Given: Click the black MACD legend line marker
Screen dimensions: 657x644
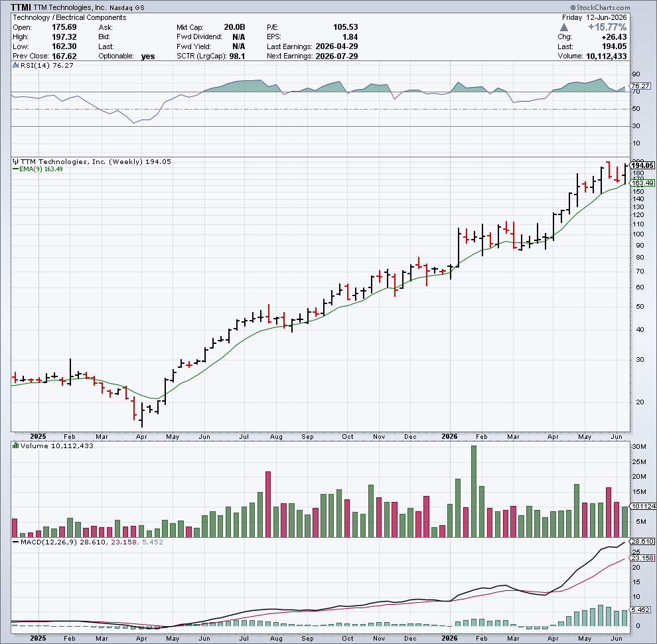Looking at the screenshot, I should tap(15, 542).
